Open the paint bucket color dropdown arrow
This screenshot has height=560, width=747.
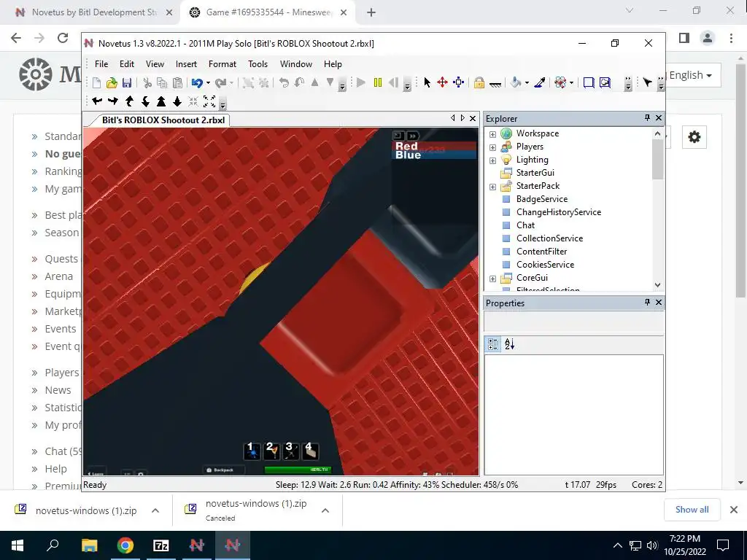(x=527, y=83)
